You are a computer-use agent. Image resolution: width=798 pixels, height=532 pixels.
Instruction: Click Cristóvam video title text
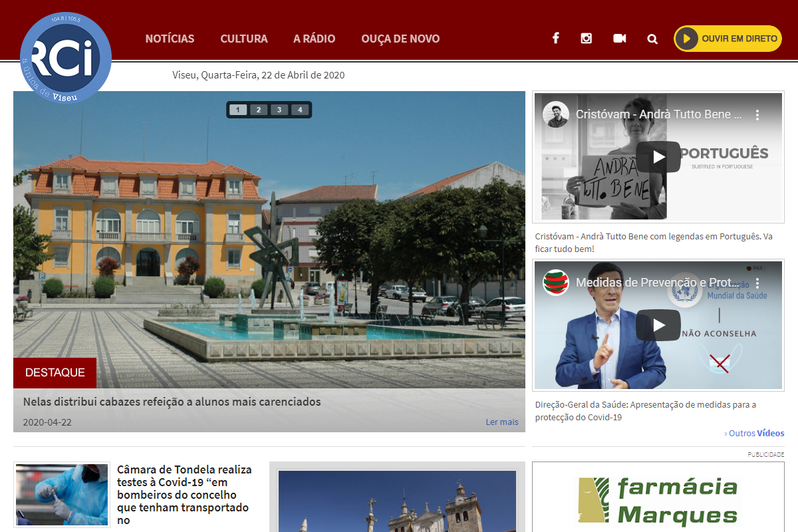pyautogui.click(x=658, y=114)
